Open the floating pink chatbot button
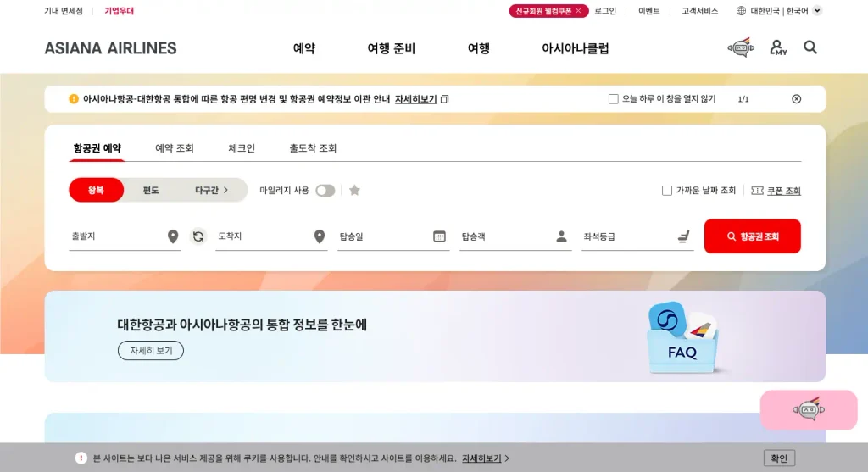This screenshot has width=868, height=472. (x=809, y=410)
